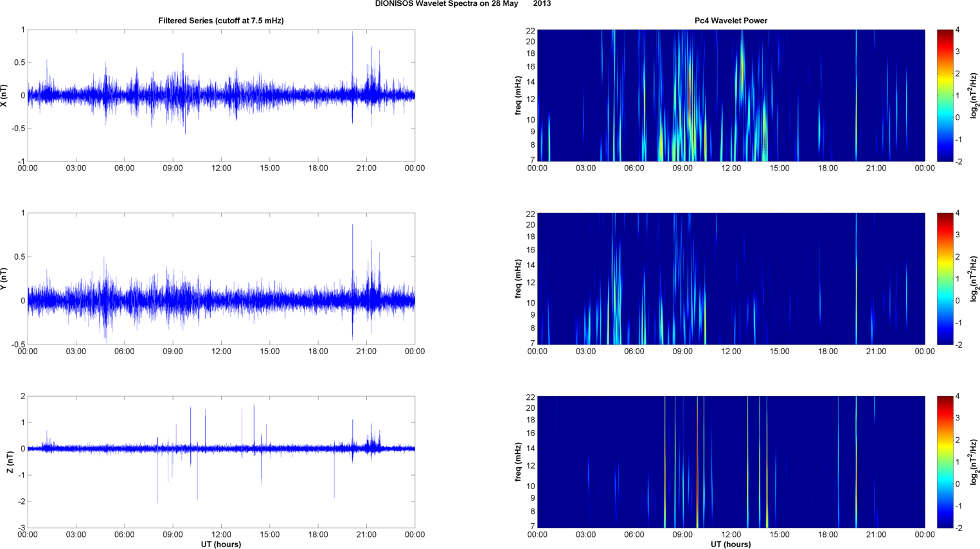Viewport: 980px width, 549px height.
Task: Click inside the middle Pc4 wavelet spectrogram
Action: [x=731, y=278]
